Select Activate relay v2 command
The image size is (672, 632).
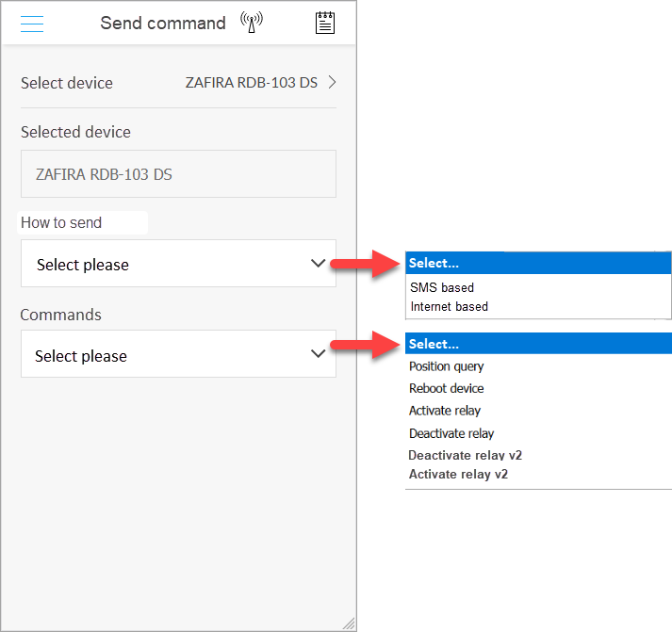coord(458,474)
